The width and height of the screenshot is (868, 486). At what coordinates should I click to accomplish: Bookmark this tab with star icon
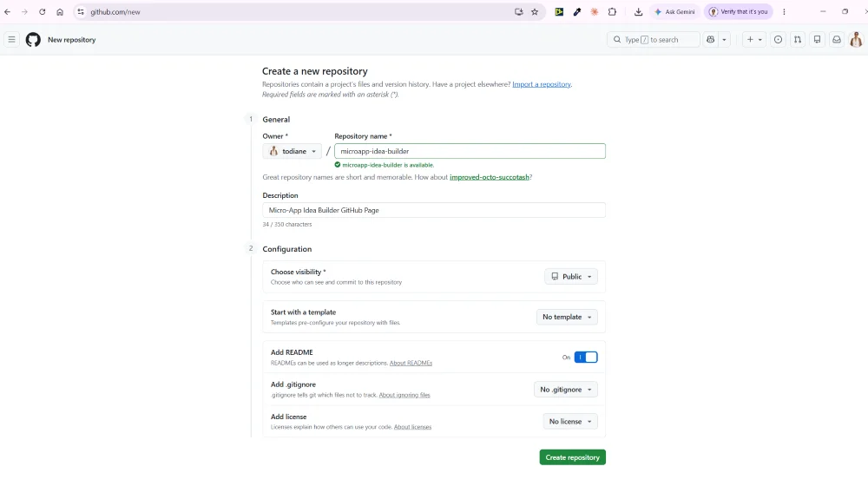point(535,11)
